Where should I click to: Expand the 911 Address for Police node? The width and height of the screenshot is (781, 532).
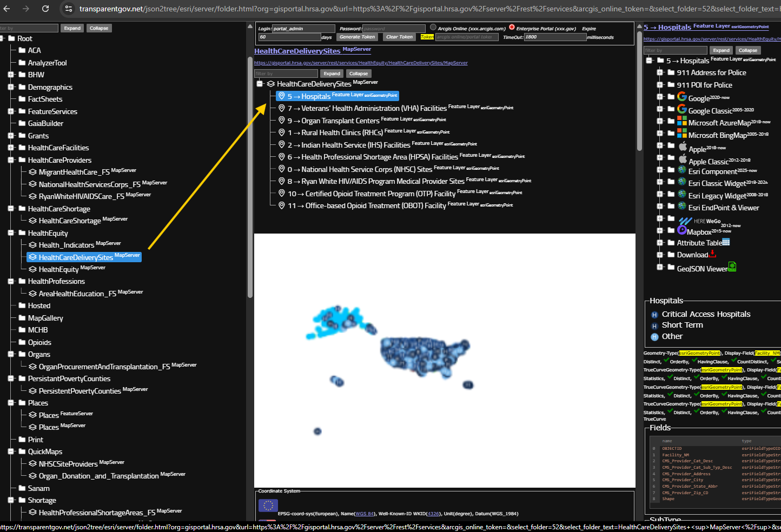coord(660,72)
